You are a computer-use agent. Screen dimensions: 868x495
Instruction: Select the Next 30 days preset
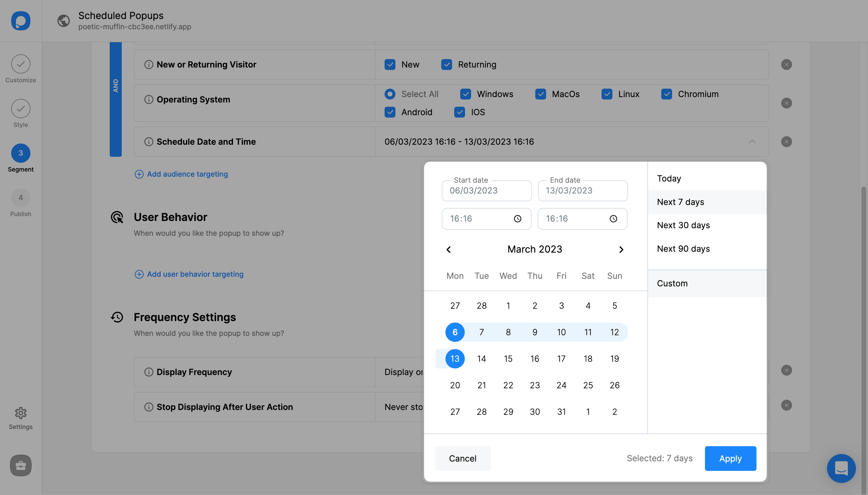point(684,225)
